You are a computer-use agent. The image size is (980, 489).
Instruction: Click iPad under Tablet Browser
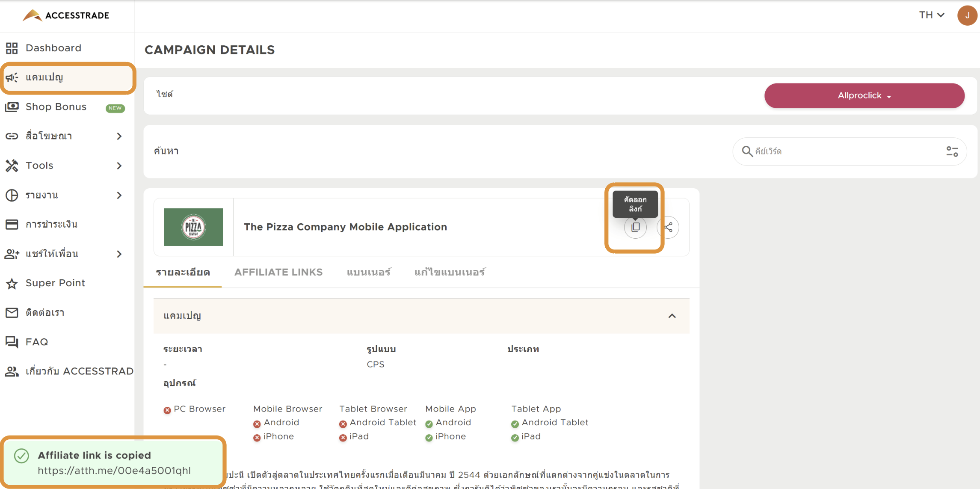coord(354,437)
